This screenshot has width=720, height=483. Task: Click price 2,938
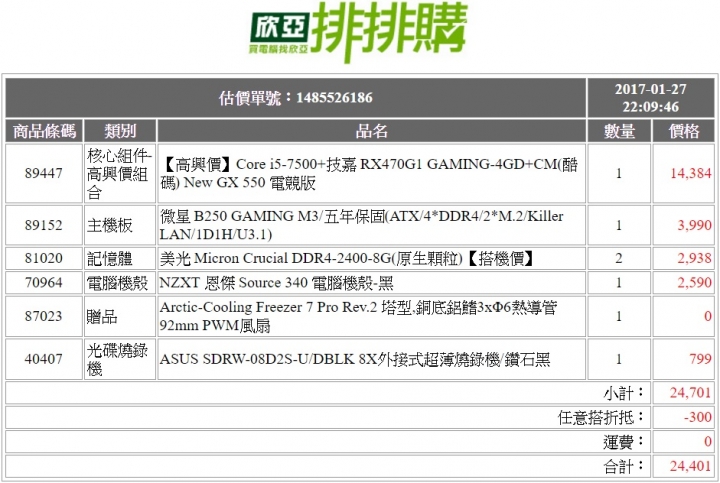(694, 258)
